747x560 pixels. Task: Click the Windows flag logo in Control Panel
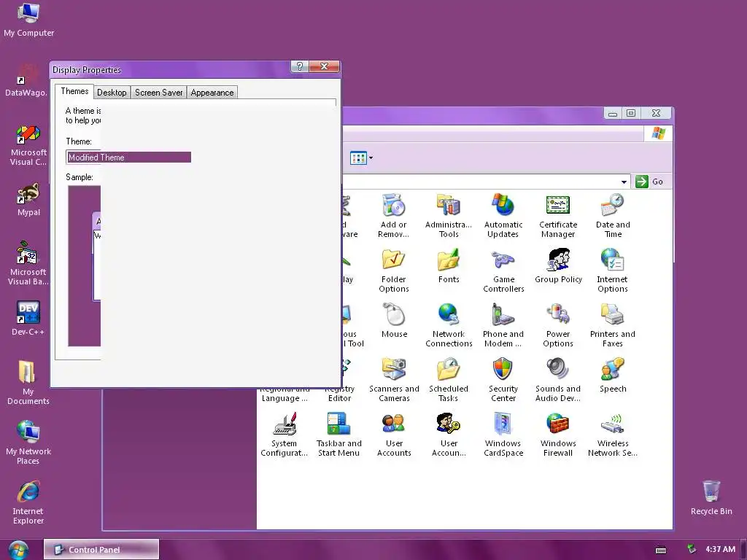[x=659, y=134]
